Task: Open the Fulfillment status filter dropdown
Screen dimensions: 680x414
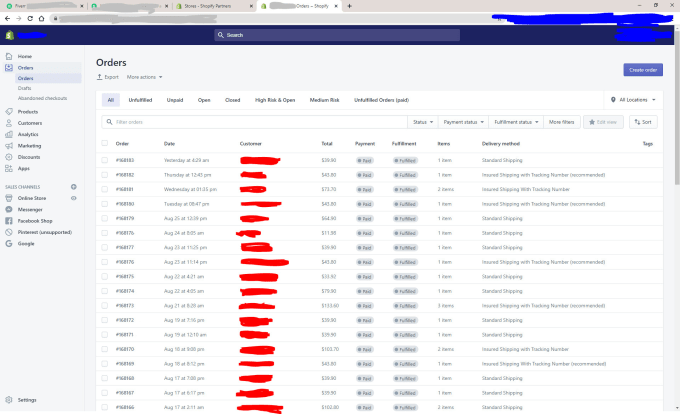Action: pyautogui.click(x=516, y=122)
